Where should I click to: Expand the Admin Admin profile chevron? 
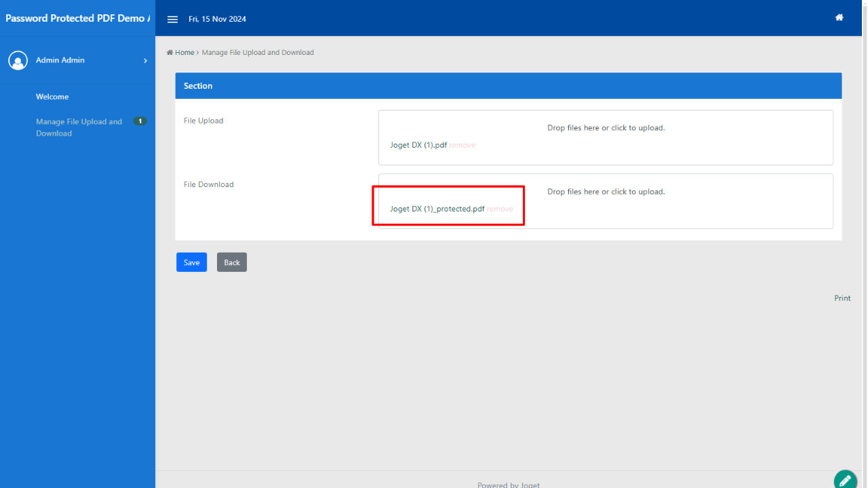point(145,61)
